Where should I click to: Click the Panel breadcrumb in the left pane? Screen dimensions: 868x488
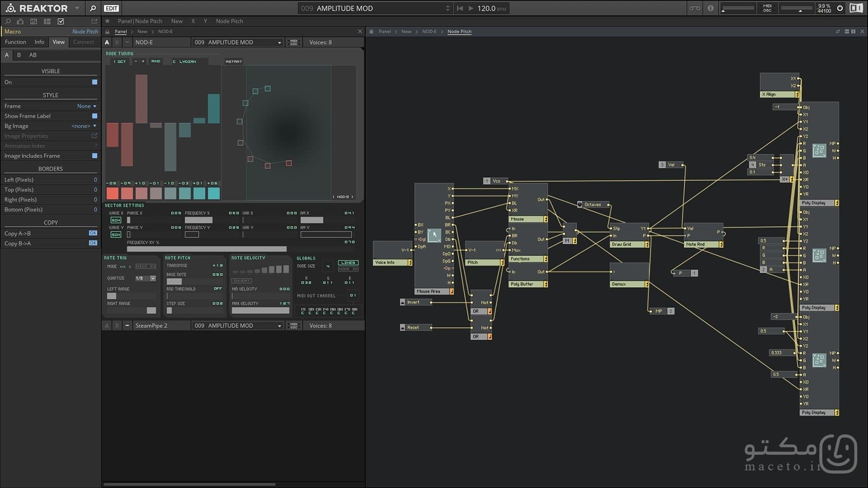(121, 32)
